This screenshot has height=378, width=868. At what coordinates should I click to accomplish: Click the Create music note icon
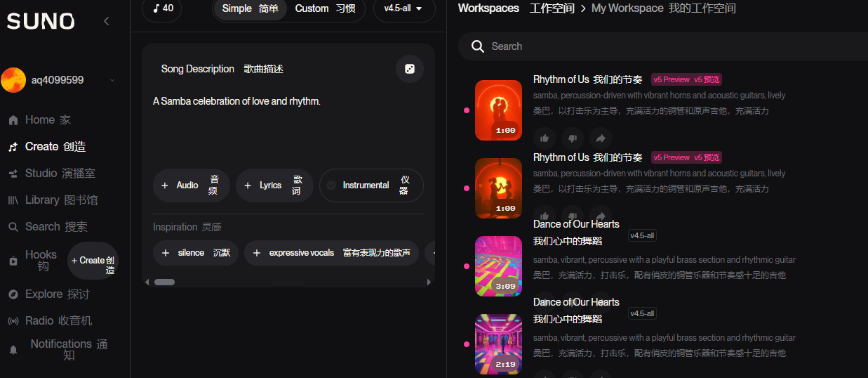(x=13, y=147)
